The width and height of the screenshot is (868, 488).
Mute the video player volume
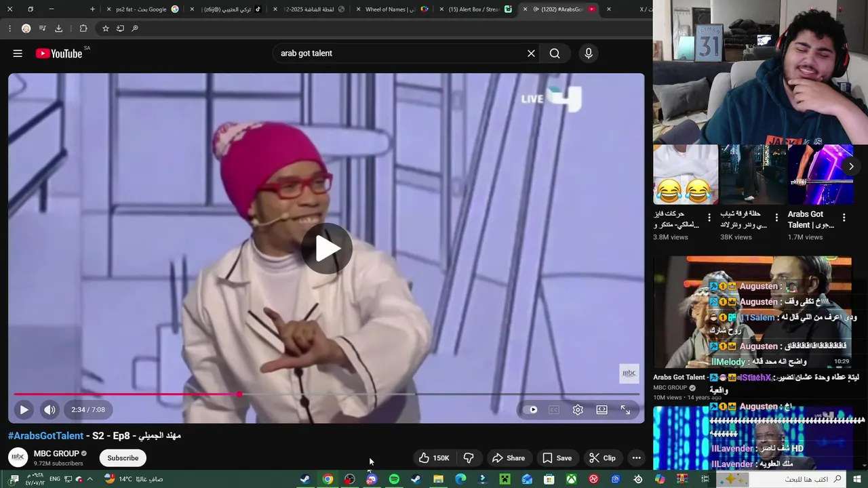point(50,409)
